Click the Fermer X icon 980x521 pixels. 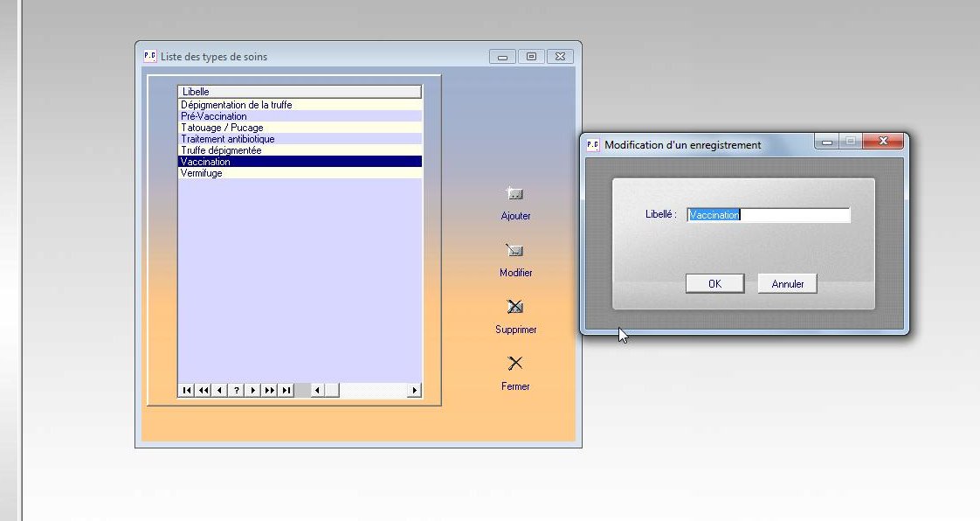(x=515, y=364)
